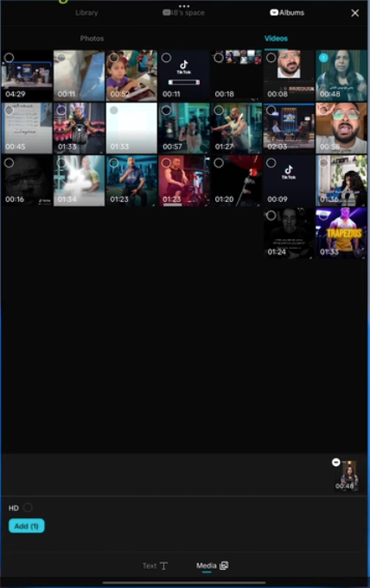Open the TRAPEZIUS 01:33 video thumbnail
The height and width of the screenshot is (588, 370).
coord(341,233)
